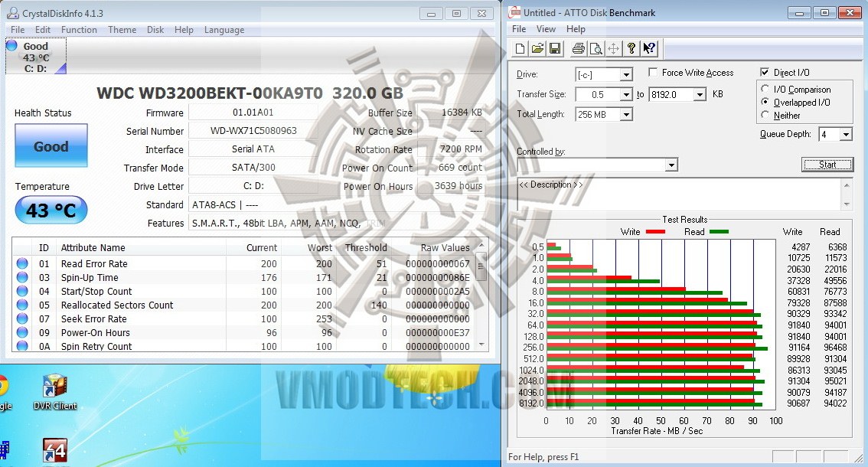Click the Power On Hours value 3639 hours

458,186
